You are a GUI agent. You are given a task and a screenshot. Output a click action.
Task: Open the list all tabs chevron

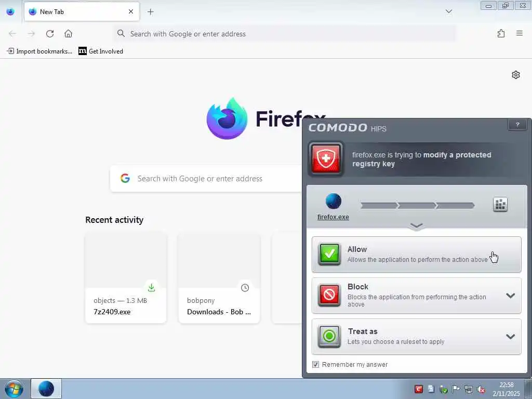tap(448, 11)
